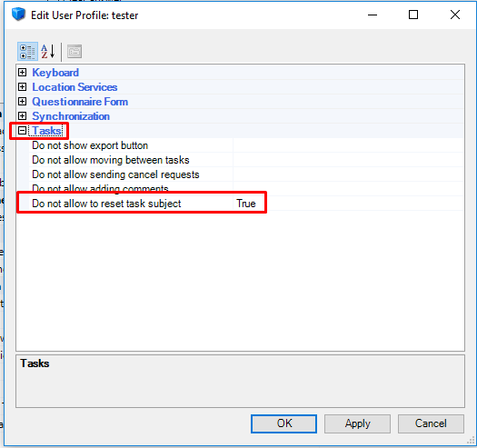The image size is (477, 448).
Task: Open Property Pages toolbar icon
Action: (x=75, y=52)
